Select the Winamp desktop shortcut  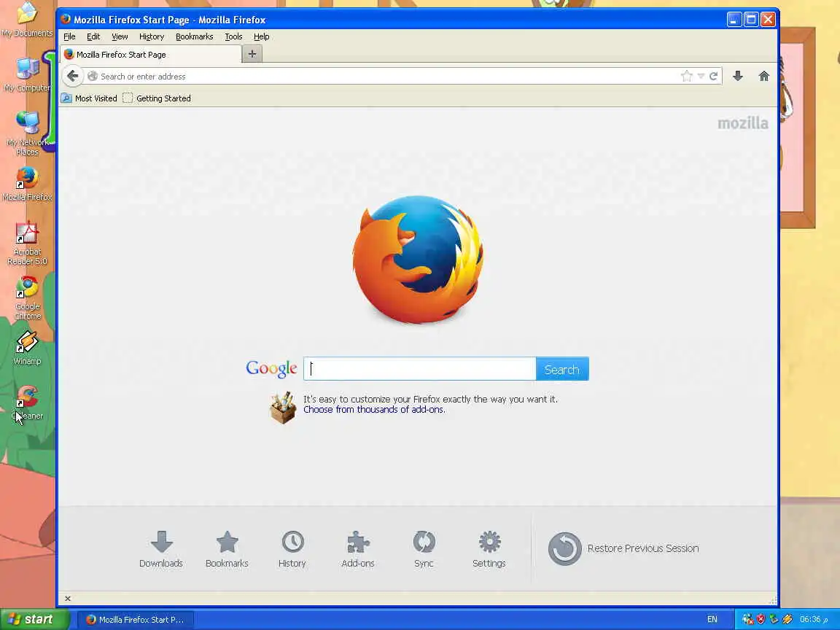click(x=27, y=348)
